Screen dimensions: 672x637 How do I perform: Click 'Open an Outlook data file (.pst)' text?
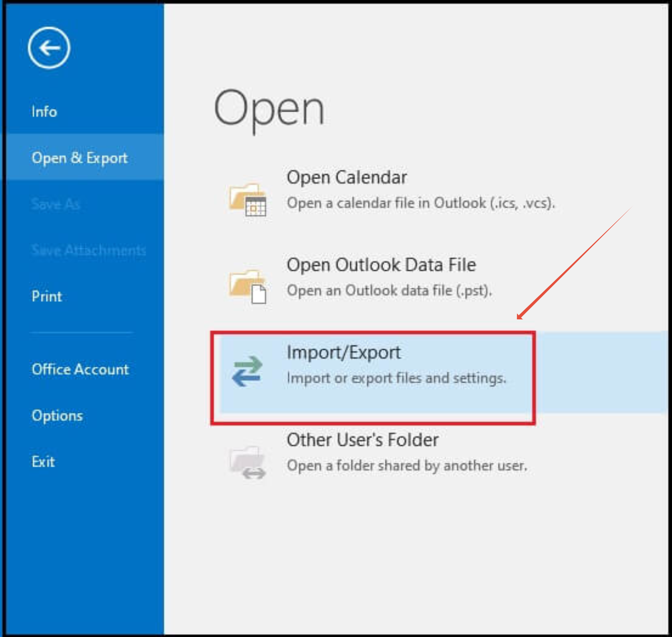(389, 291)
